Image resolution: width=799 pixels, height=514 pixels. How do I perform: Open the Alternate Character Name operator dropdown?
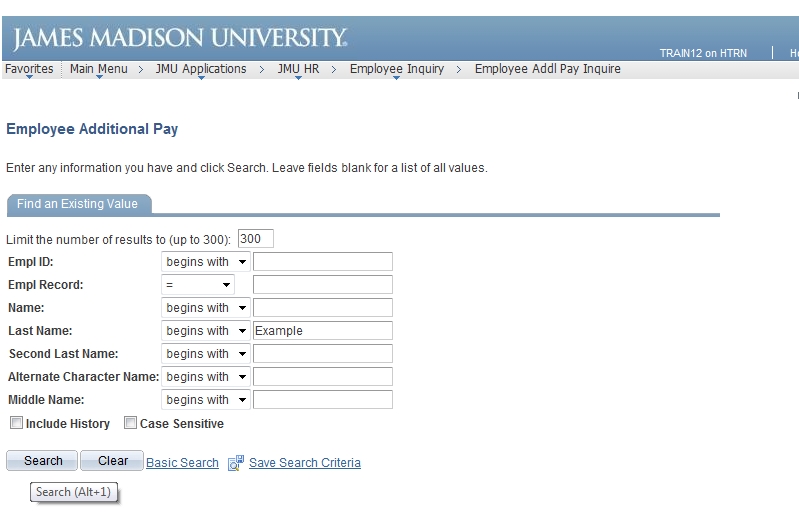click(205, 377)
